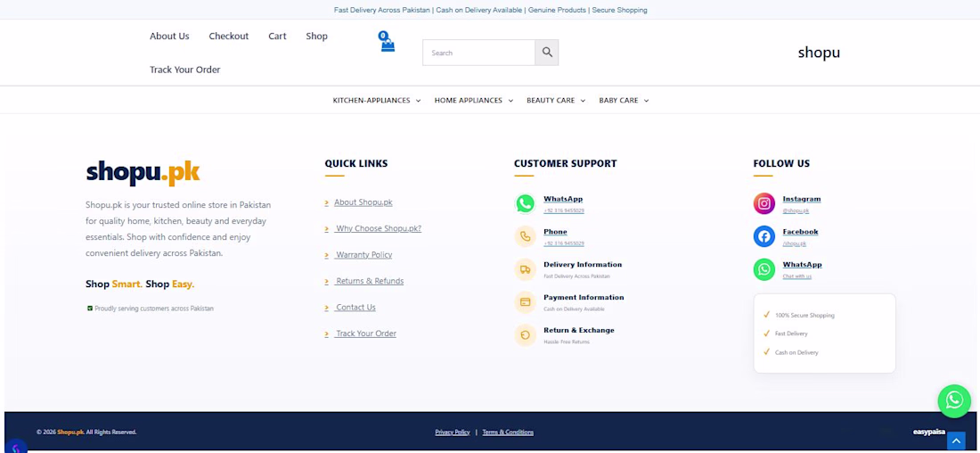This screenshot has height=453, width=980.
Task: Open the About Us menu item
Action: 169,37
